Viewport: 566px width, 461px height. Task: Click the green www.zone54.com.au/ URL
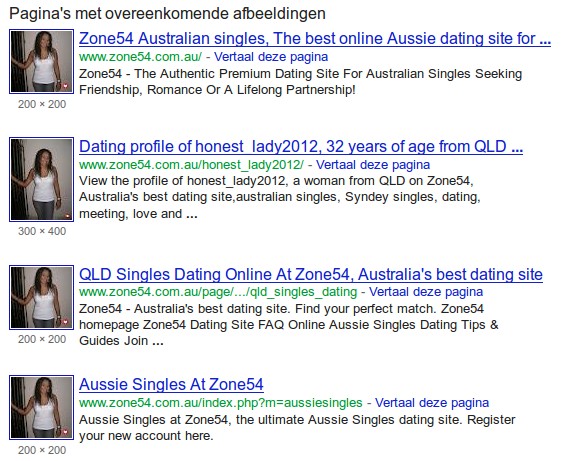click(x=140, y=57)
